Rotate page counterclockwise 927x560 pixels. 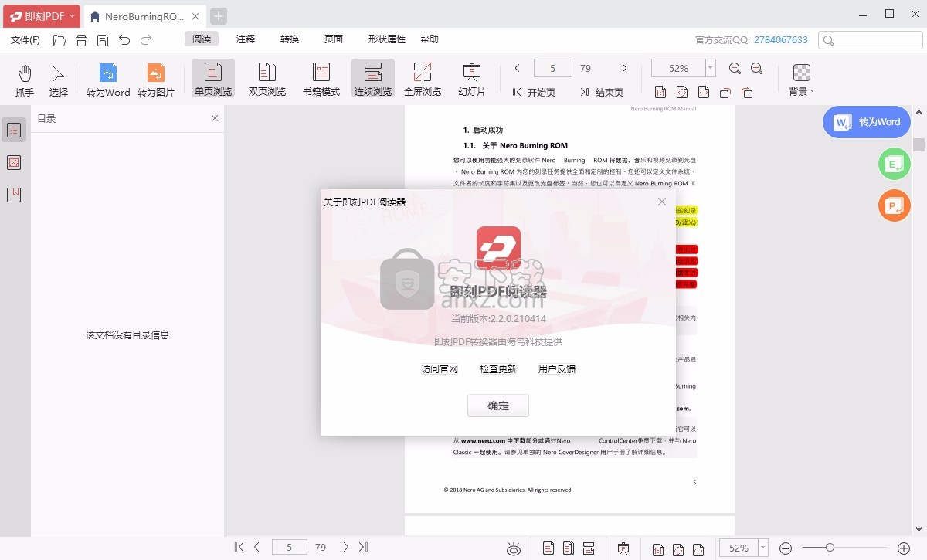click(725, 92)
